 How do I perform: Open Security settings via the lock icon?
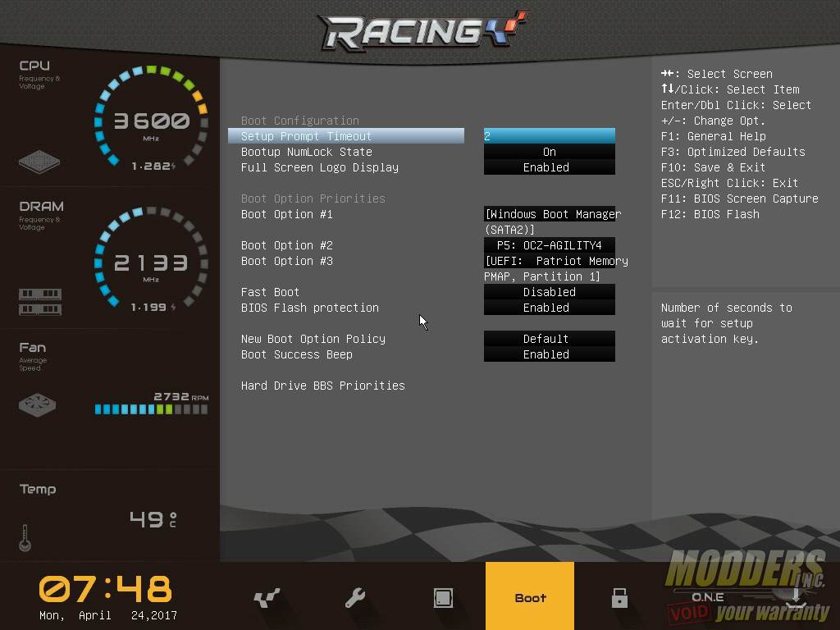click(x=619, y=598)
